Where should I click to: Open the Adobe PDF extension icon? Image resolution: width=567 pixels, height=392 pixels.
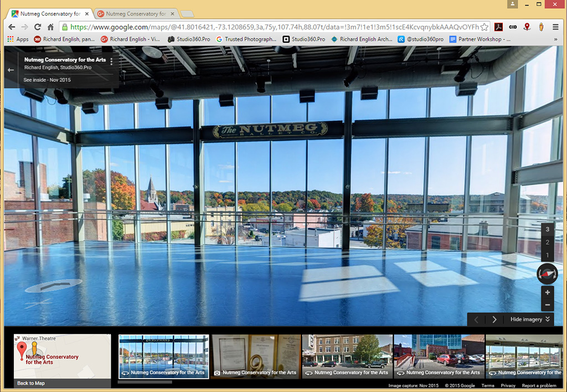tap(499, 27)
